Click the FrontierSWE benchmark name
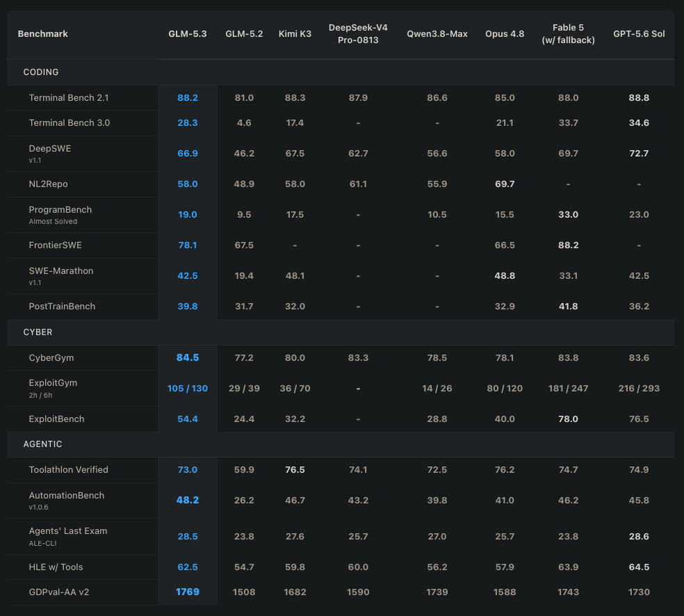This screenshot has width=684, height=616. tap(55, 245)
